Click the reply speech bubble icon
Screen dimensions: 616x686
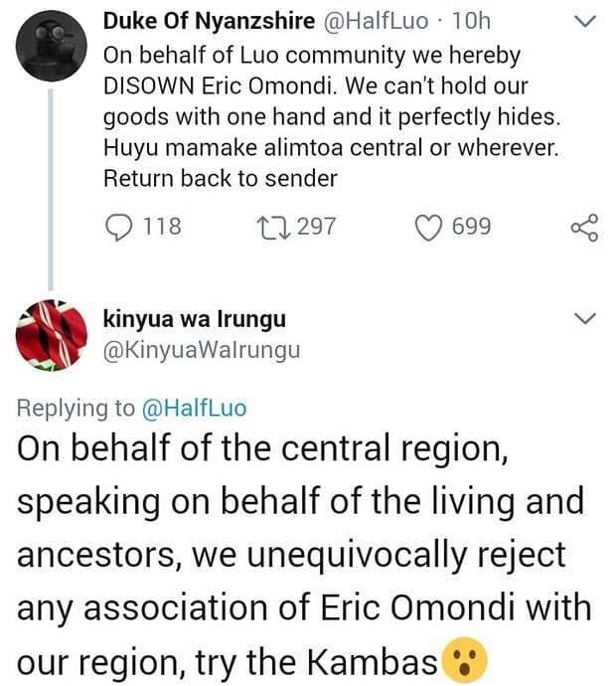click(118, 227)
